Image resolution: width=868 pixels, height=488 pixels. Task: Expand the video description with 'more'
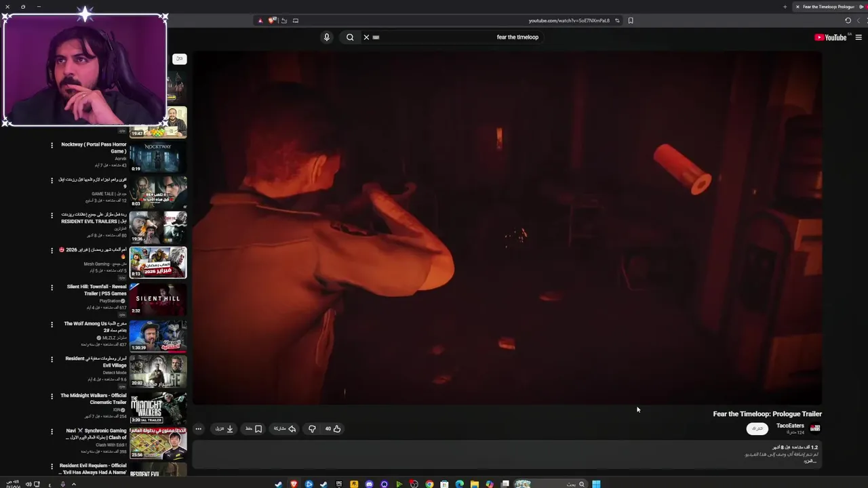(810, 461)
